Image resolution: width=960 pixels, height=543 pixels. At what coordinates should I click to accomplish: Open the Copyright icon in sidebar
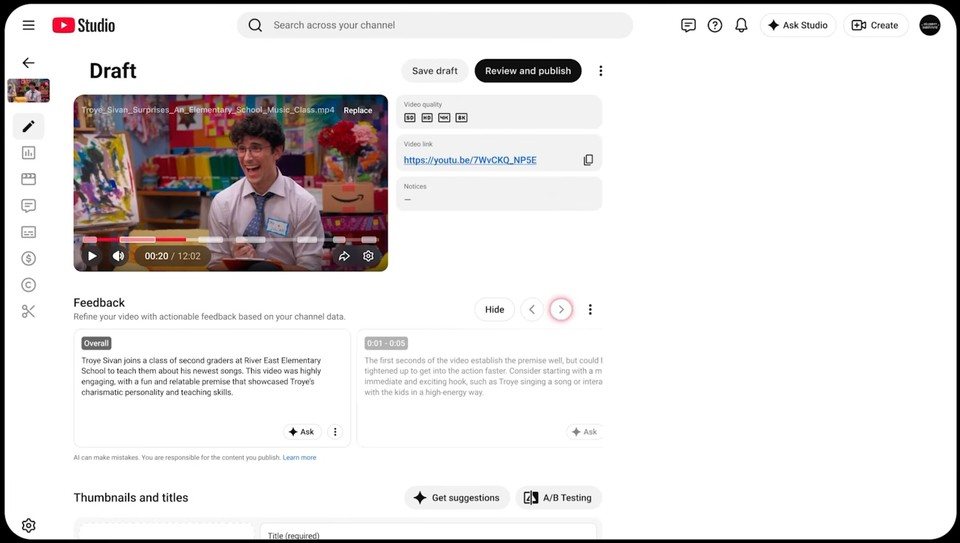click(x=28, y=285)
